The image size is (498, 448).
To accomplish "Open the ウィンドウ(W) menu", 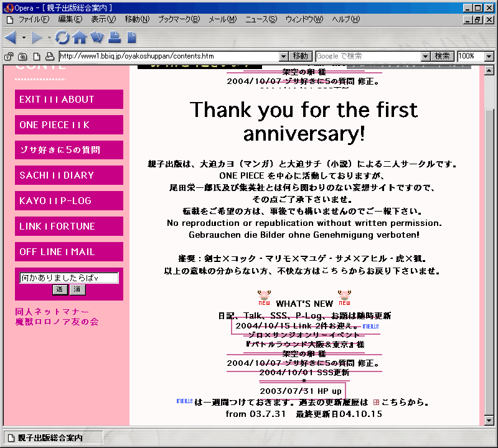I will (x=304, y=19).
